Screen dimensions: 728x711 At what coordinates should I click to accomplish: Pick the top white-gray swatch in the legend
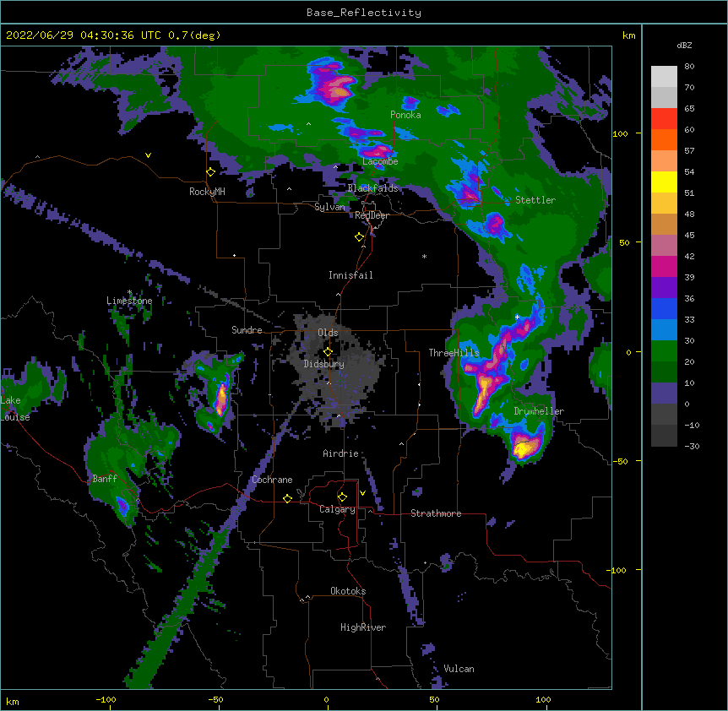pyautogui.click(x=664, y=76)
